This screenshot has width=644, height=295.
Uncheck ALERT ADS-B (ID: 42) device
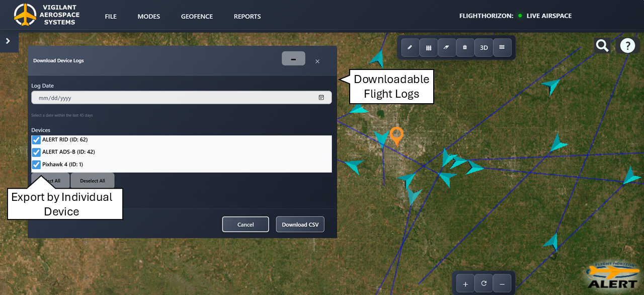point(36,152)
